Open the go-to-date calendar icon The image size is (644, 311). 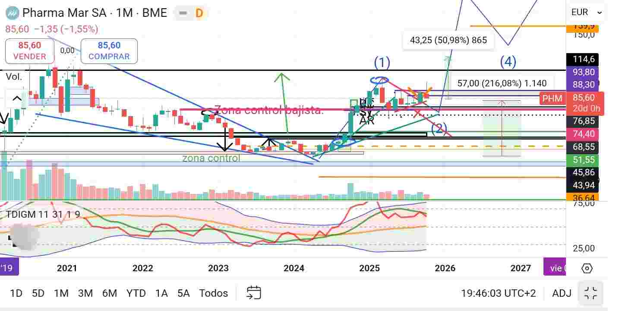point(254,293)
